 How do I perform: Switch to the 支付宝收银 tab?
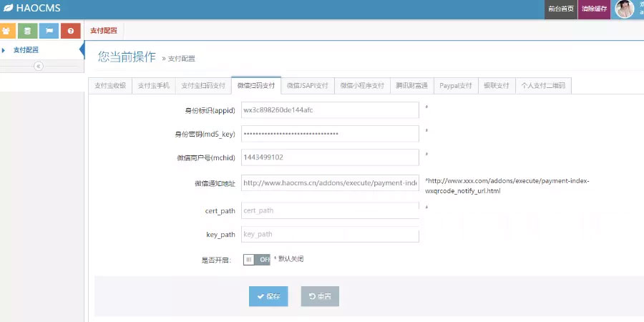point(110,85)
